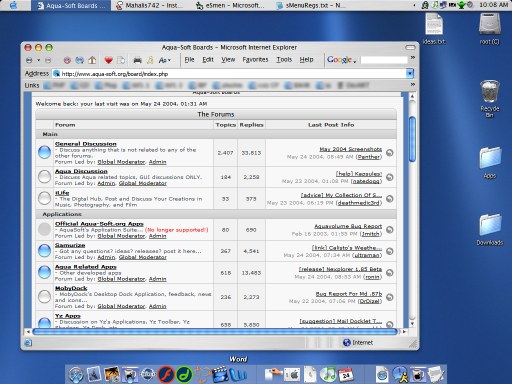Open the Address bar dropdown arrow
The height and width of the screenshot is (384, 512).
coord(410,74)
